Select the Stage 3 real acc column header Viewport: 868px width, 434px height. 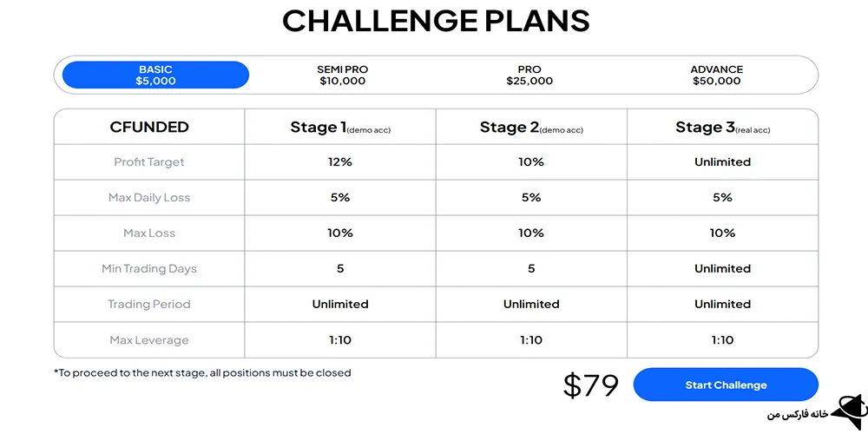722,128
